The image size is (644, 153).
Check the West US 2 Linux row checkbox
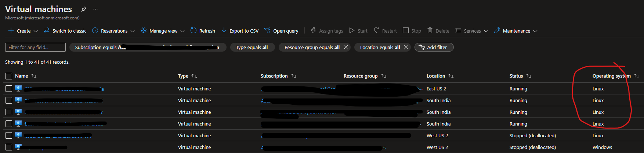point(9,135)
